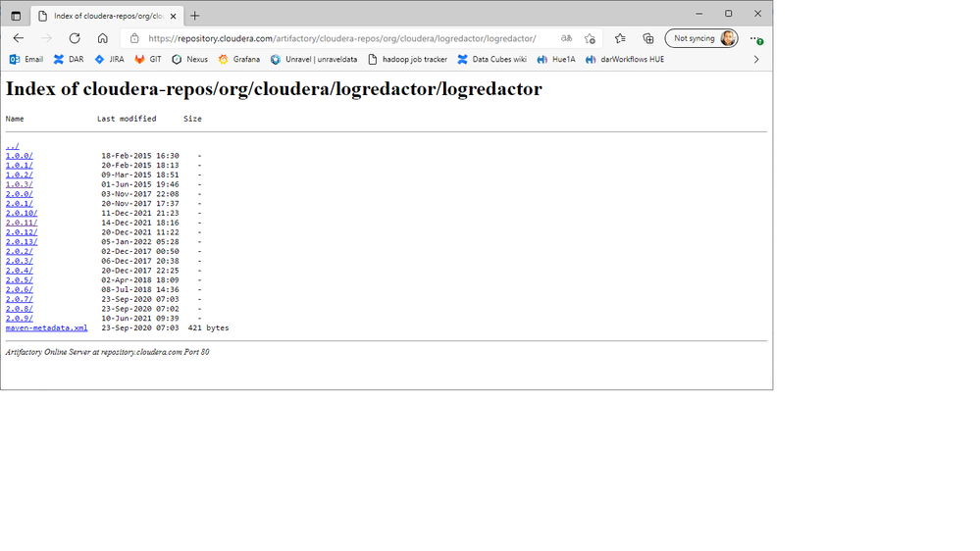The height and width of the screenshot is (551, 980).
Task: Open the 2.0.3/ folder link
Action: pyautogui.click(x=20, y=261)
